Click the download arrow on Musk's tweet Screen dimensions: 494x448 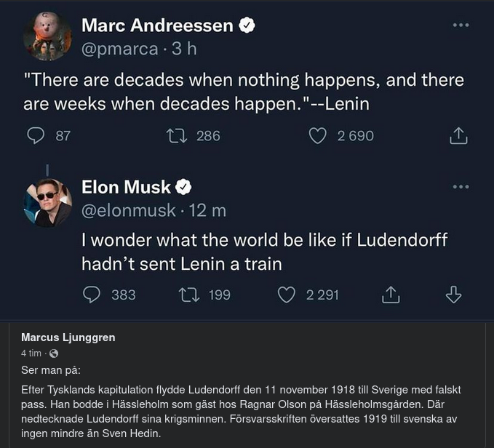tap(453, 295)
